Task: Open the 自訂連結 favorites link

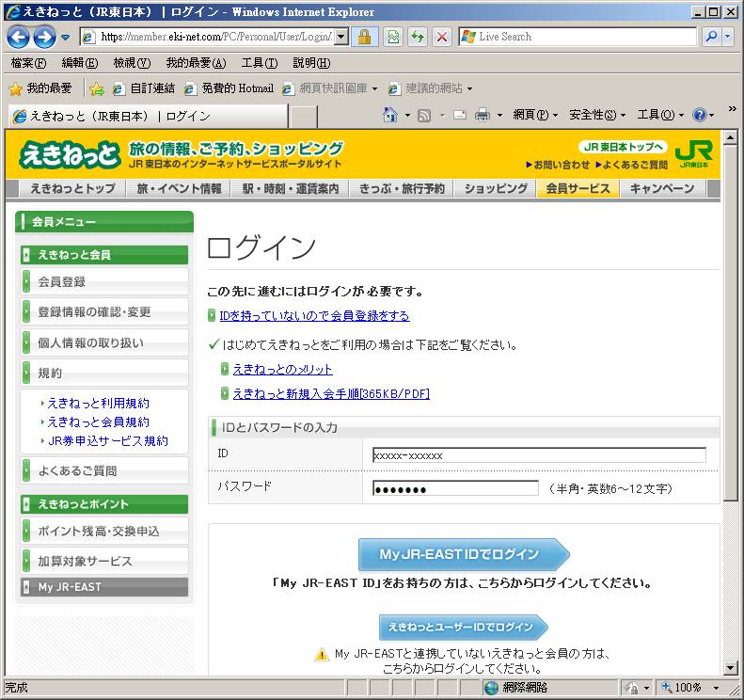Action: [x=144, y=88]
